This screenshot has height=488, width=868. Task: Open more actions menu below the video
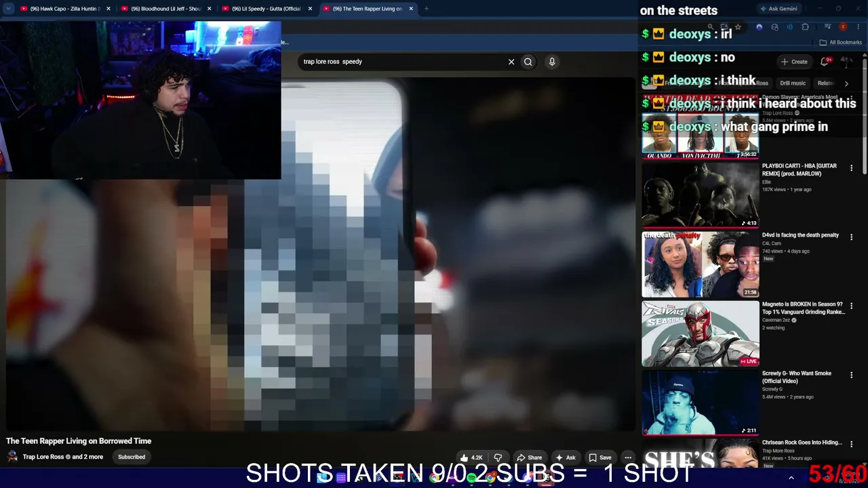628,457
